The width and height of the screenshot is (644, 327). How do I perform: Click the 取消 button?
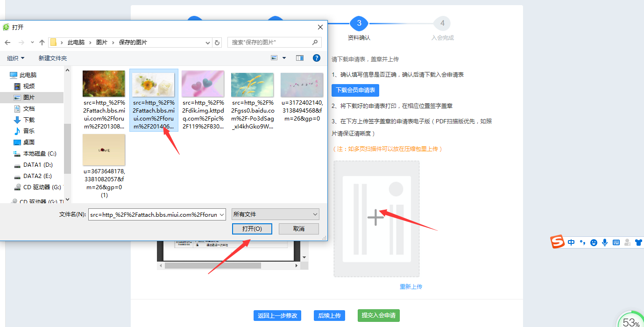[x=299, y=229]
